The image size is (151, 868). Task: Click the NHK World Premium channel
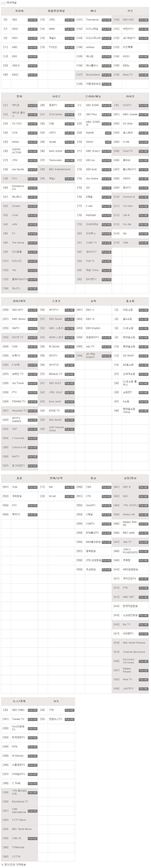click(x=134, y=643)
